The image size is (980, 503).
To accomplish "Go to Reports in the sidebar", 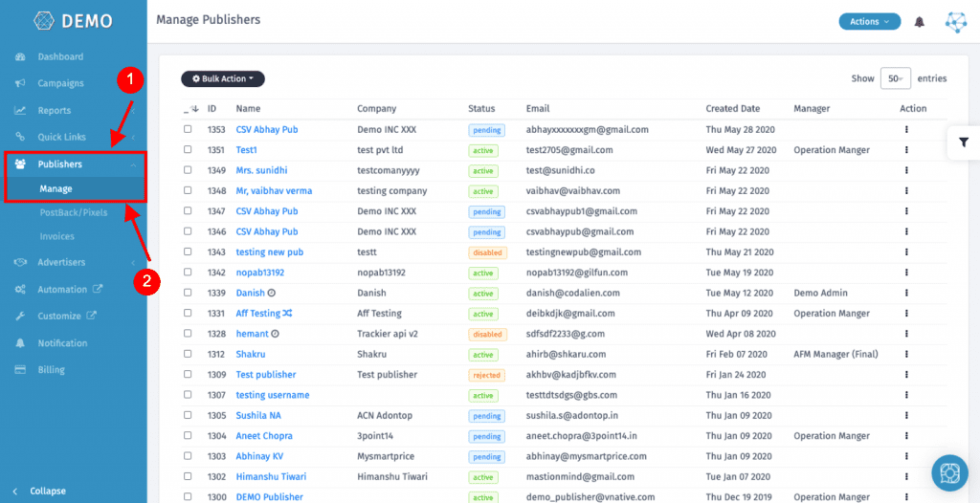I will 54,111.
